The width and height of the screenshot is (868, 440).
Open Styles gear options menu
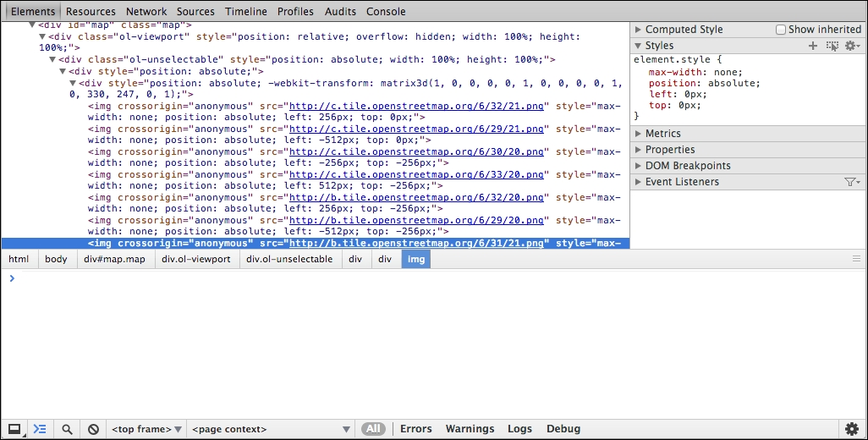click(852, 46)
